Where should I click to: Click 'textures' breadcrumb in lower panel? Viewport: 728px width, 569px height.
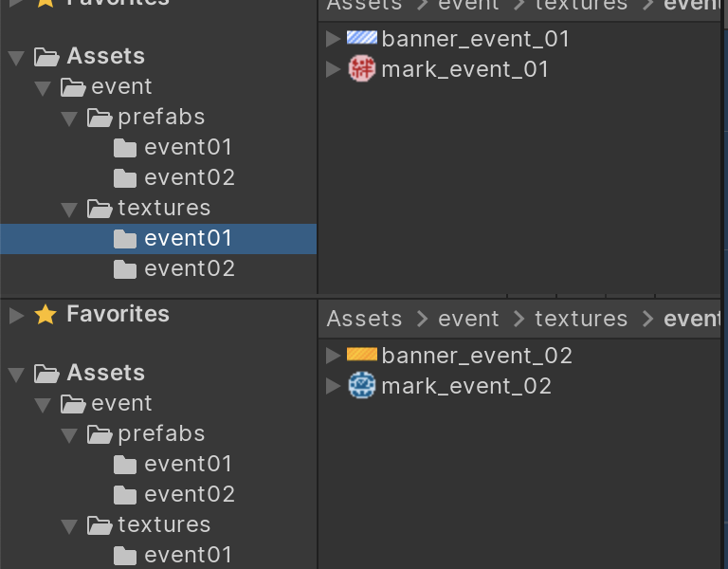click(581, 319)
